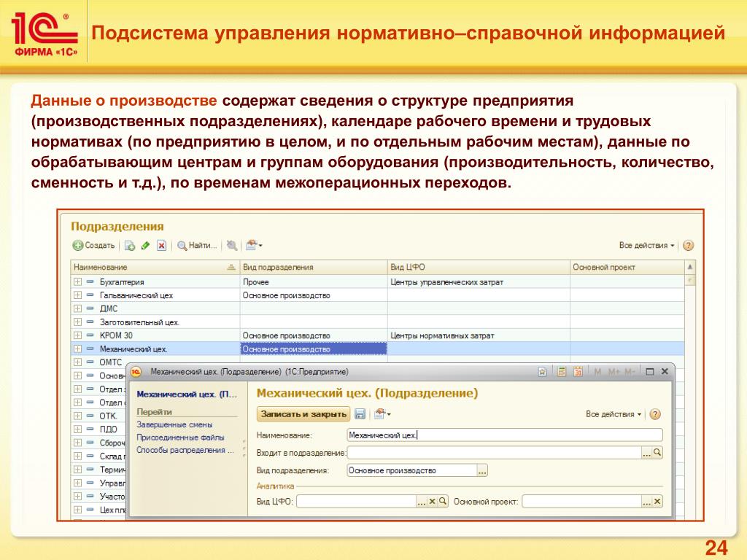Select the ОТК. row
Screen dimensions: 747x560
point(108,416)
